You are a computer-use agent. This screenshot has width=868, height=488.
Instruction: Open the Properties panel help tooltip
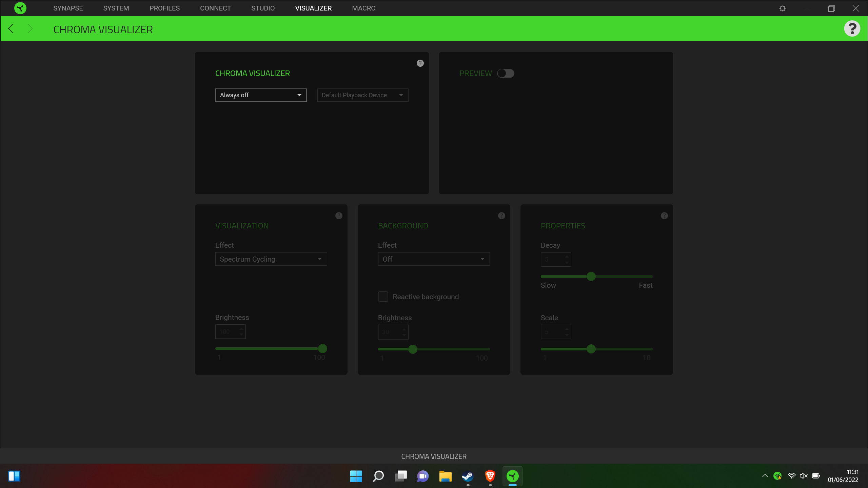click(664, 216)
